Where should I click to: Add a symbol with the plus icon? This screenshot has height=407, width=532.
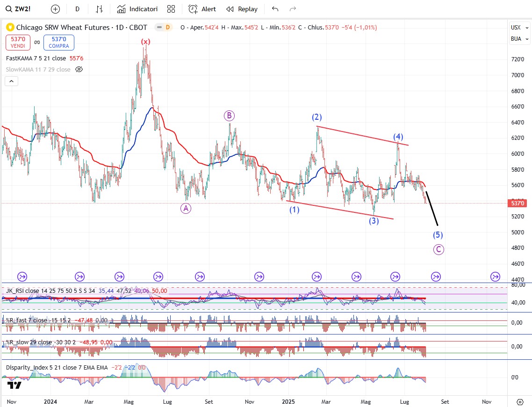[x=56, y=9]
